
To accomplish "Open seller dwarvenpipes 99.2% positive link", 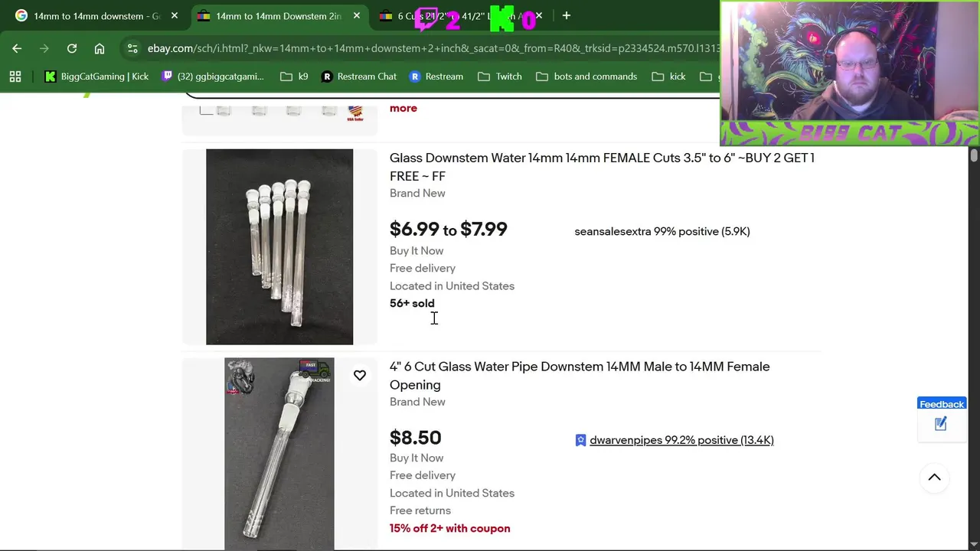I will pyautogui.click(x=681, y=440).
